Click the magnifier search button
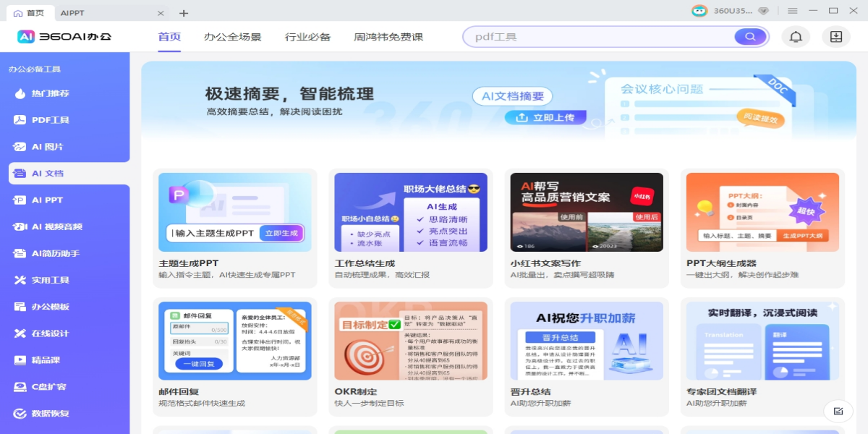This screenshot has height=434, width=868. [x=750, y=37]
